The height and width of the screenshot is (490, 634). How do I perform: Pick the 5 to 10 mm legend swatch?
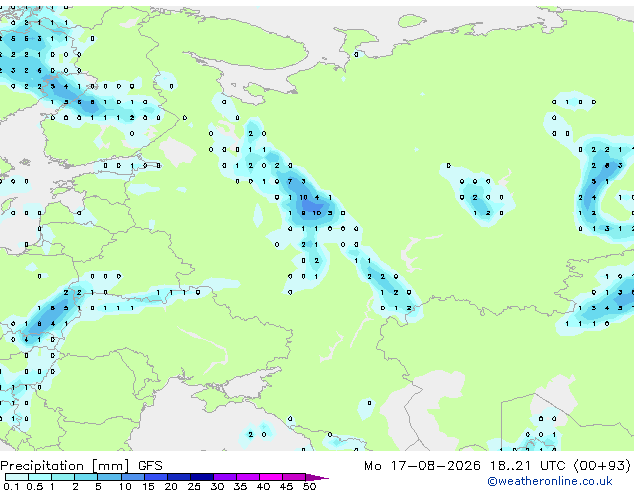pos(109,477)
